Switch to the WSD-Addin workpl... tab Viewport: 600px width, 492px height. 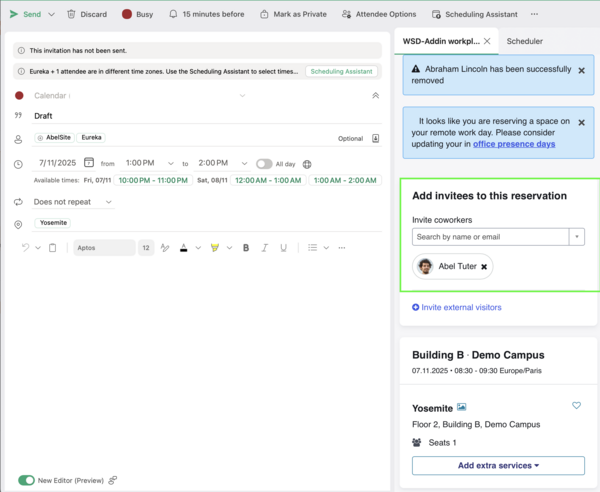tap(441, 41)
